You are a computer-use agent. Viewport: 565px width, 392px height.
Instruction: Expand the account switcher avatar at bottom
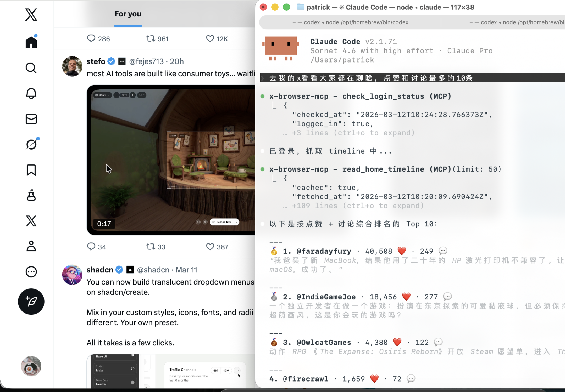click(x=31, y=366)
